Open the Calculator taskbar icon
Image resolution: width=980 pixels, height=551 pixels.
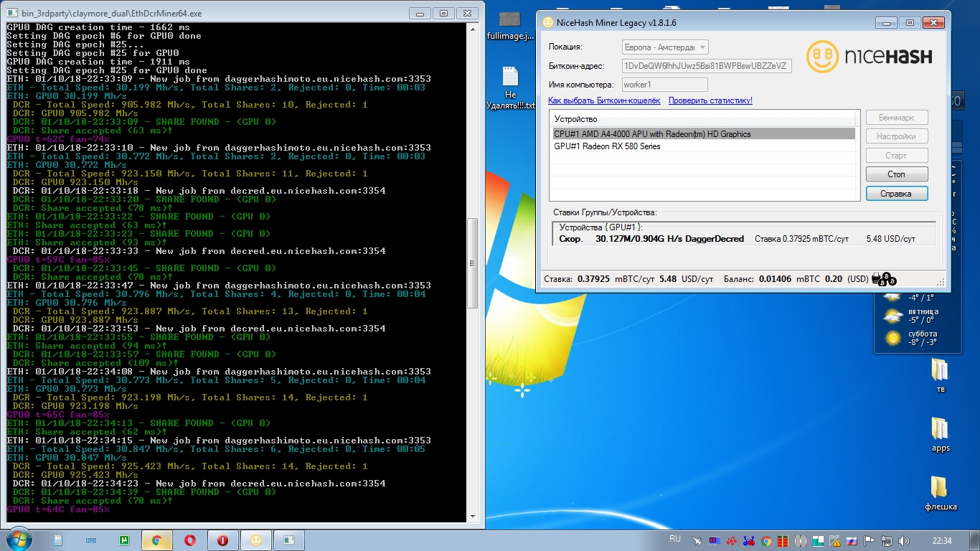(58, 540)
